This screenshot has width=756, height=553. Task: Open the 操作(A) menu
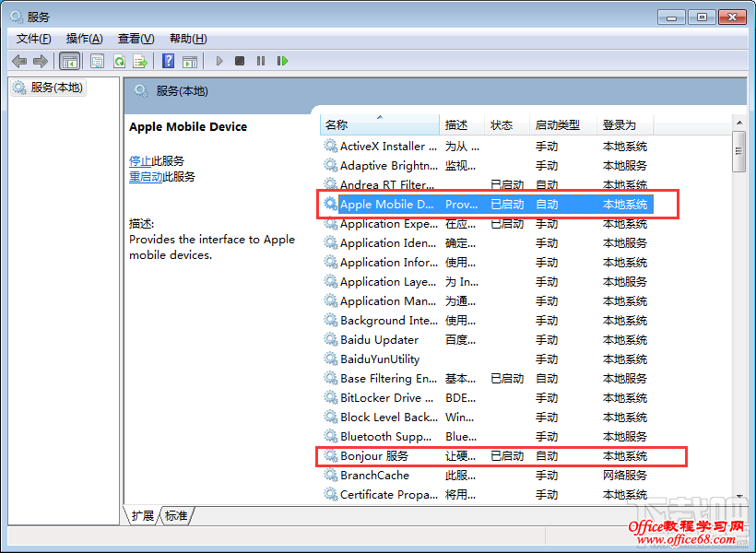(x=84, y=38)
